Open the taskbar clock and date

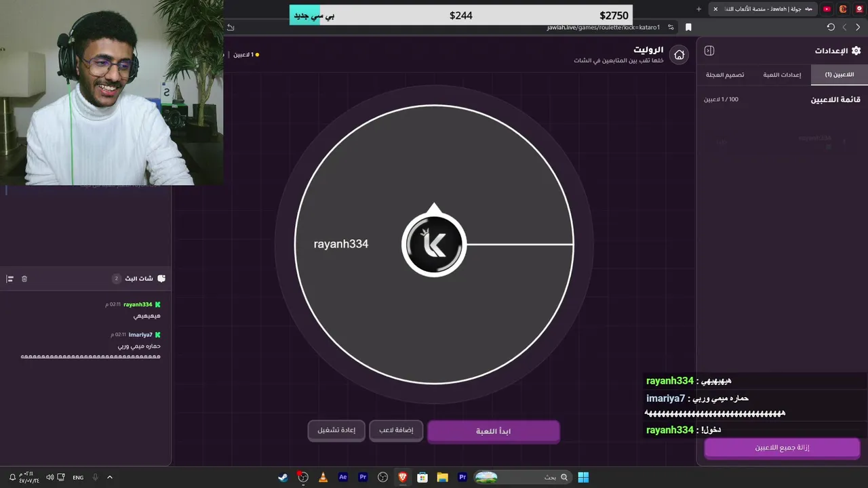(28, 477)
